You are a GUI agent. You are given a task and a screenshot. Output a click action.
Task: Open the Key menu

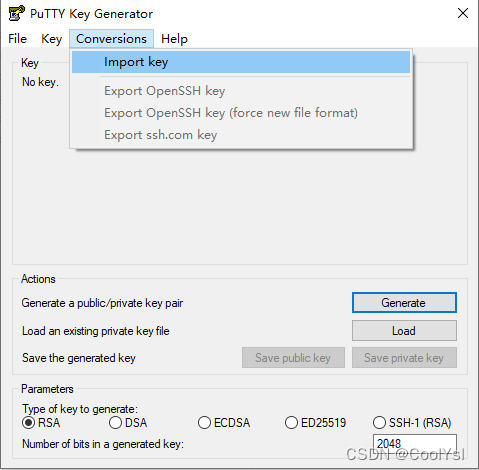[51, 39]
